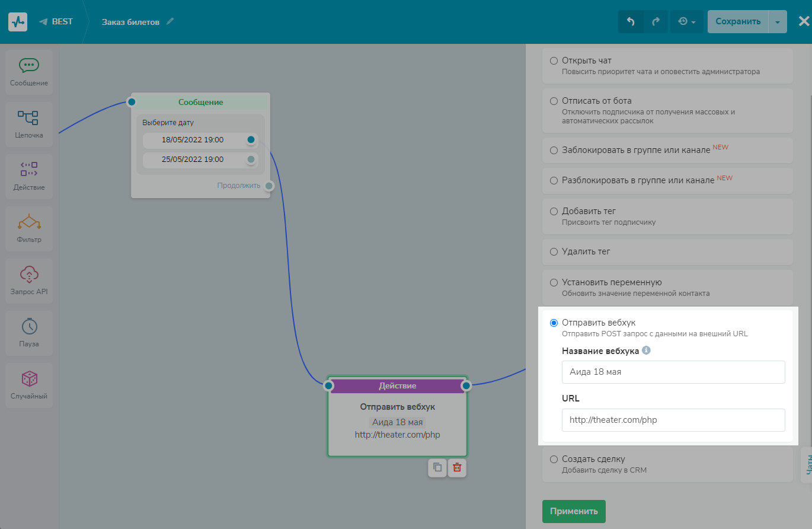812x529 pixels.
Task: Select the Запрос API block icon
Action: [x=29, y=274]
